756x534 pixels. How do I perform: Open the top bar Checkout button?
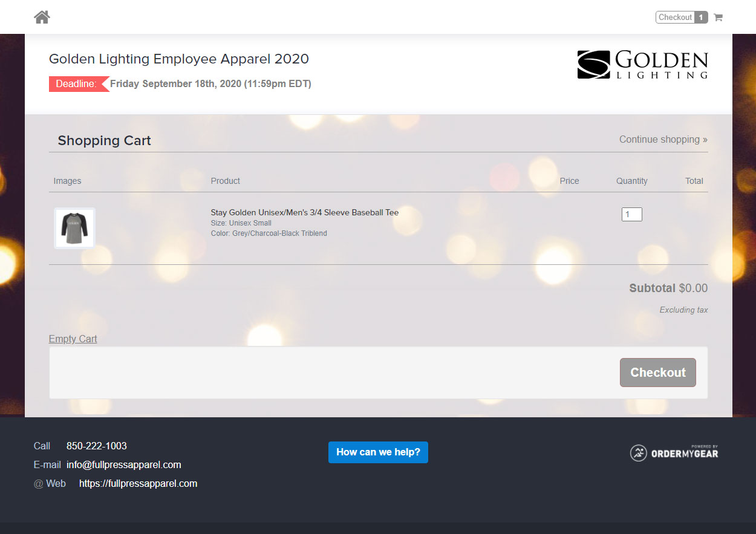675,18
